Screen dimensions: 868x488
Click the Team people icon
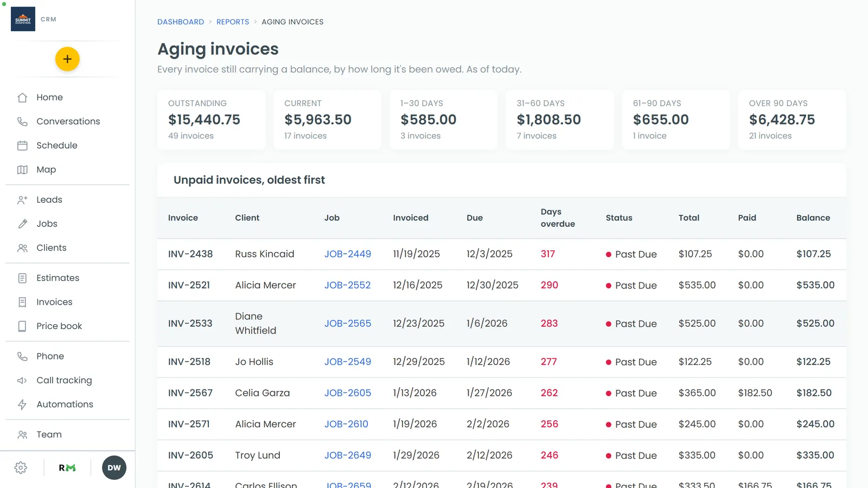[22, 435]
